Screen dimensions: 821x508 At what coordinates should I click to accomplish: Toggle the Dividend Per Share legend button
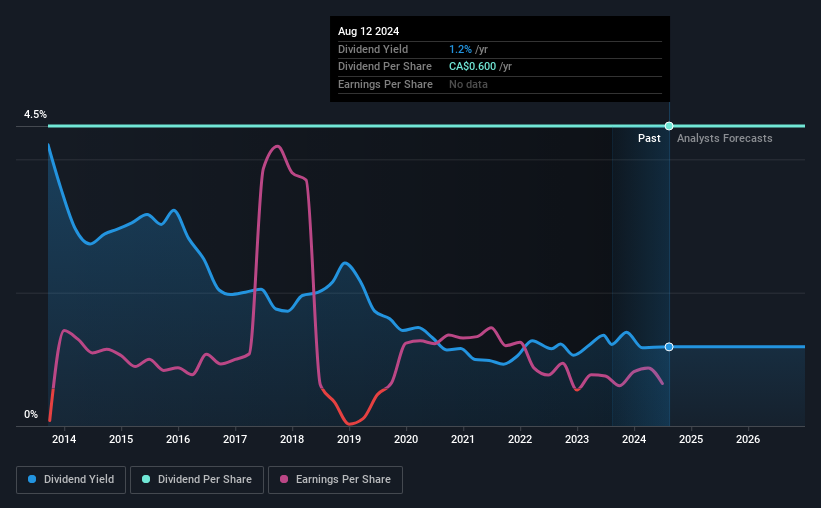pyautogui.click(x=197, y=480)
